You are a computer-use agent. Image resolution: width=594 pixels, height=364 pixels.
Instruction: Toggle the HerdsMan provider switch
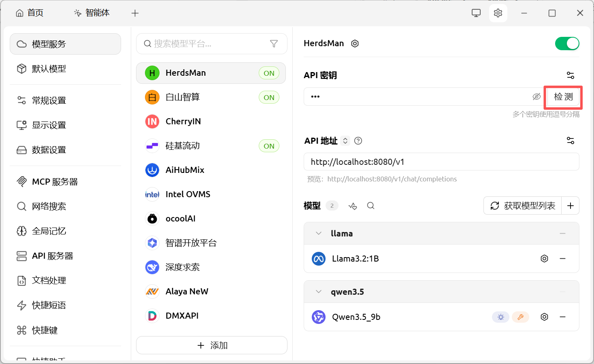(567, 43)
